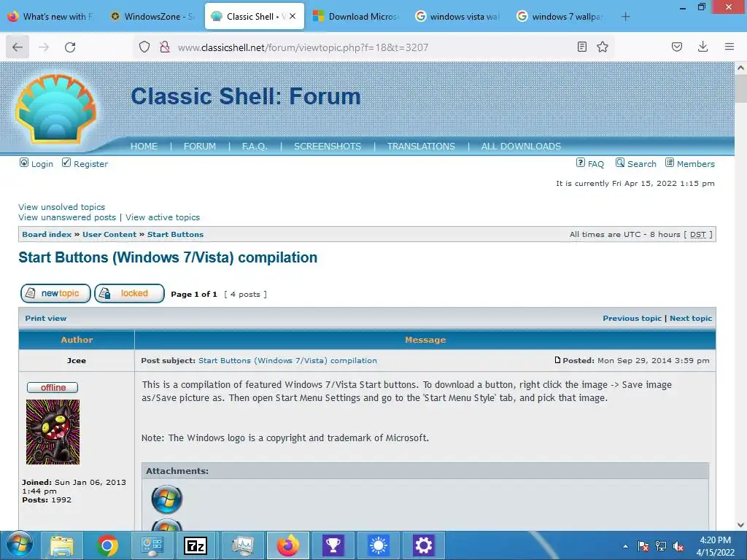View unanswered posts link
The image size is (747, 560).
pos(67,217)
